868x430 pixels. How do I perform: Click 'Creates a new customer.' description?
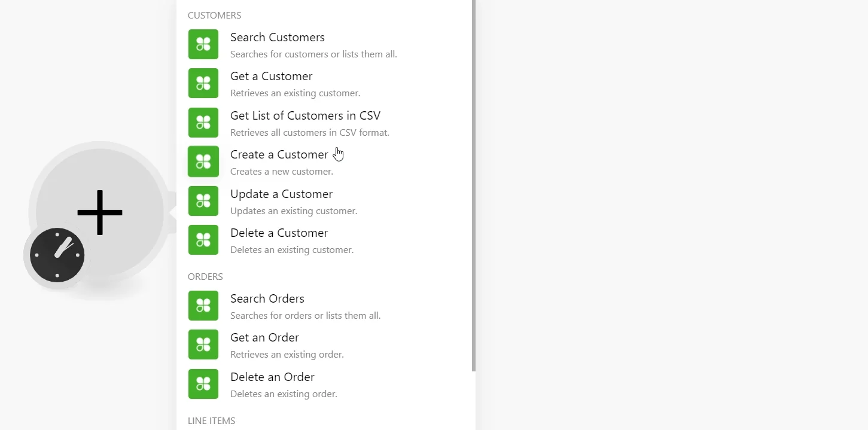(282, 172)
